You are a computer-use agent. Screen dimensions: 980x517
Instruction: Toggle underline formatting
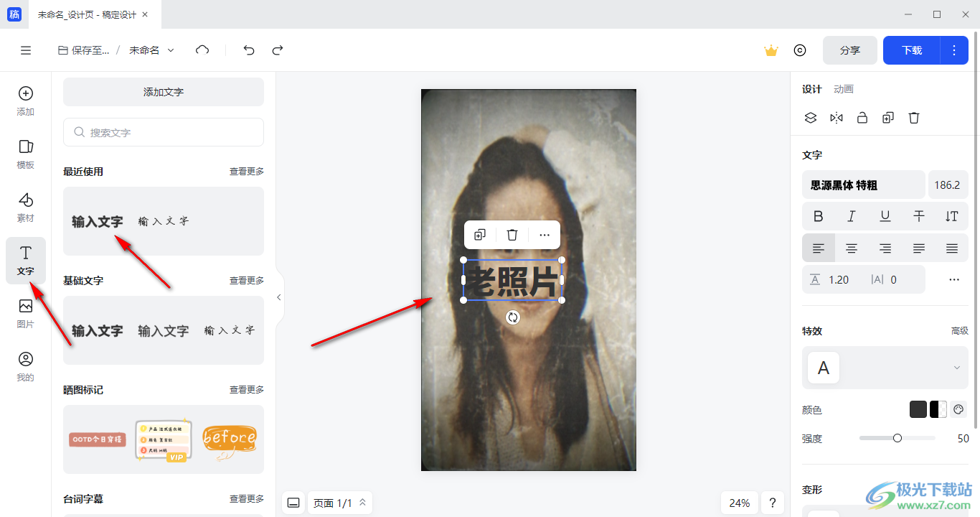(885, 216)
